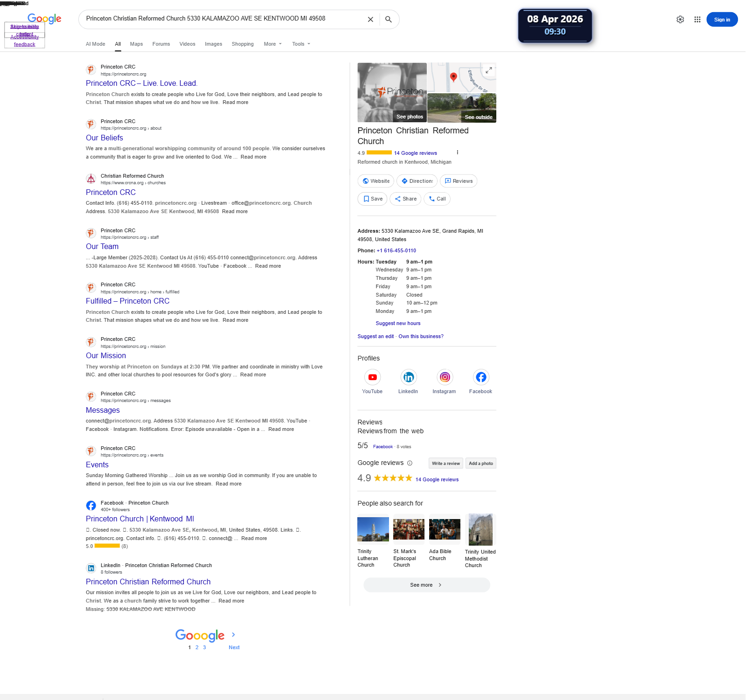Open the Write a review button
The width and height of the screenshot is (751, 700).
coord(445,463)
